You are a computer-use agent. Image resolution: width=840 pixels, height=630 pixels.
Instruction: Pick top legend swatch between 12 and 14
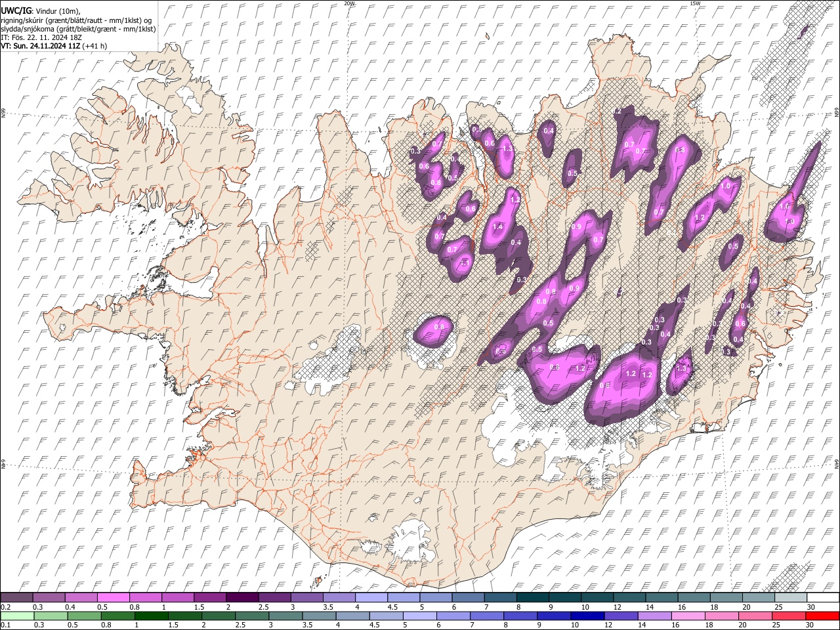pos(629,598)
